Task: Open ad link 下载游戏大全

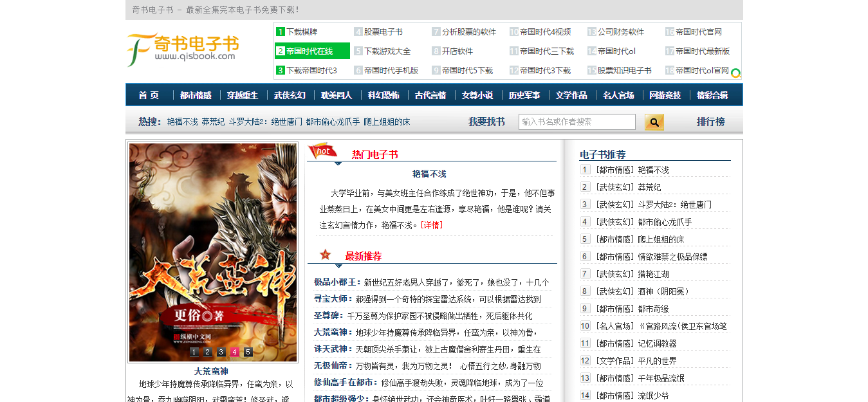Action: (387, 51)
